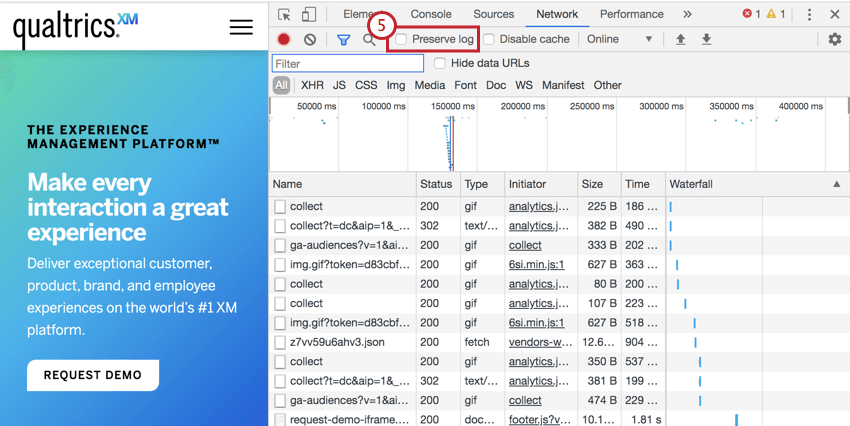
Task: Expand more DevTools tabs chevron
Action: (x=687, y=14)
